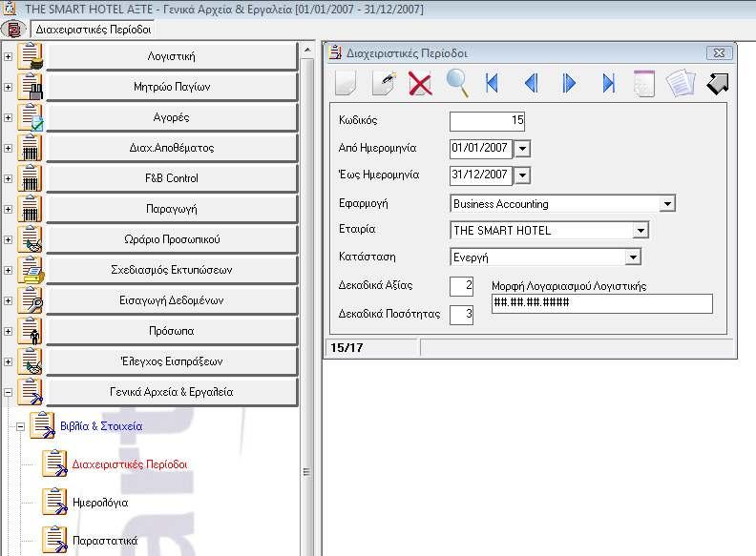Open the Έλεγχος Εισπράξεων module button
Viewport: 756px width, 556px height.
pos(172,361)
